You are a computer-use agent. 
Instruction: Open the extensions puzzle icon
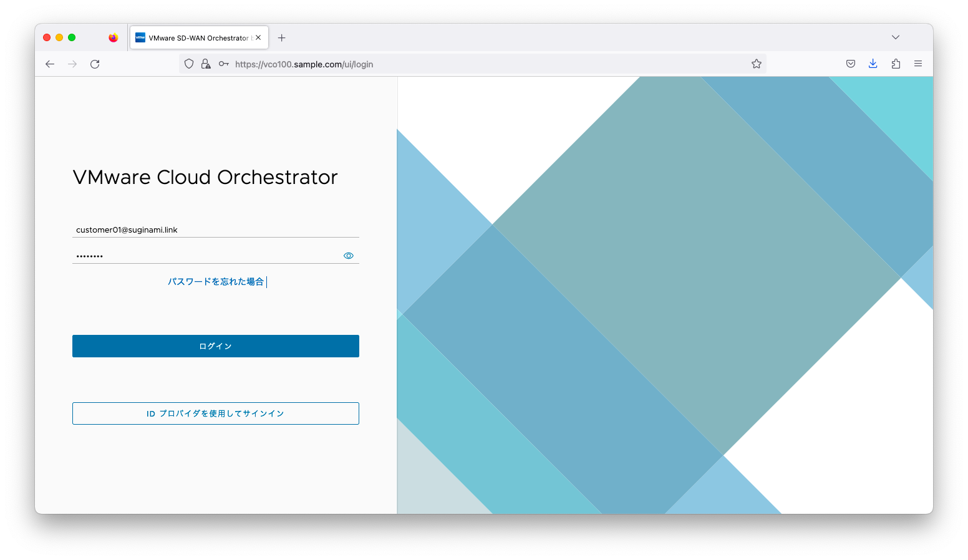(x=896, y=64)
